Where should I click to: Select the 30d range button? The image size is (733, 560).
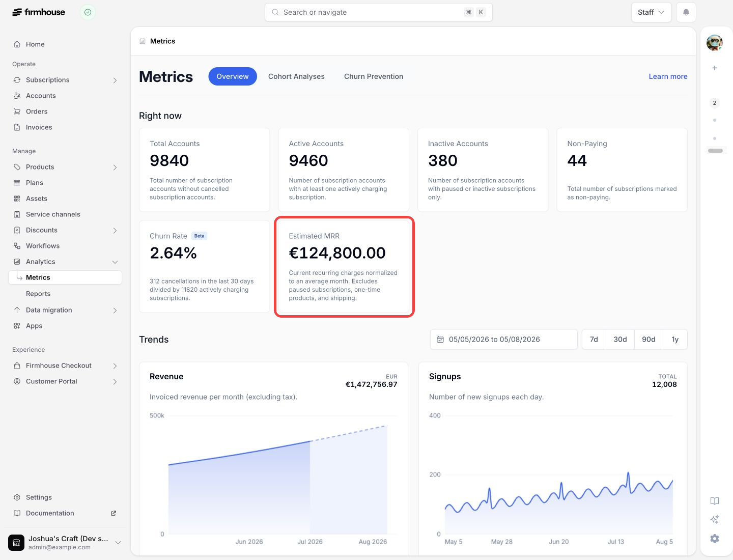pos(620,340)
